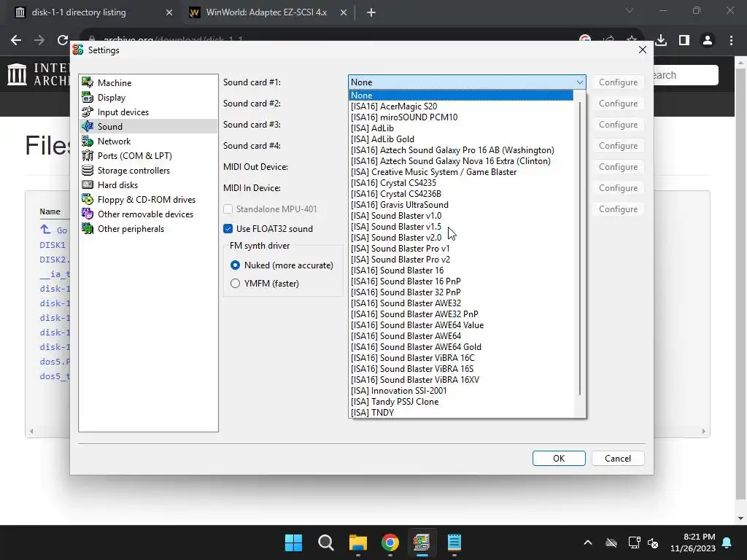Select [ISA16] Sound Blaster 32 PnP entry
The height and width of the screenshot is (560, 747).
pos(461,292)
